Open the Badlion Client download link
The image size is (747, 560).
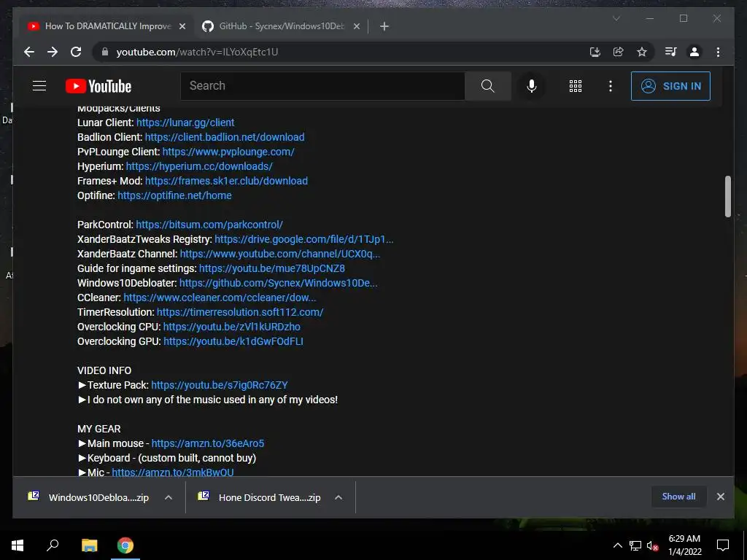[x=225, y=137]
